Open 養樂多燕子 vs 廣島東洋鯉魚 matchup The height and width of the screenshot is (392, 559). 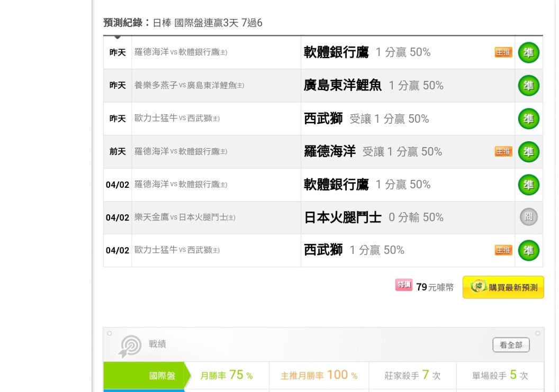click(190, 86)
